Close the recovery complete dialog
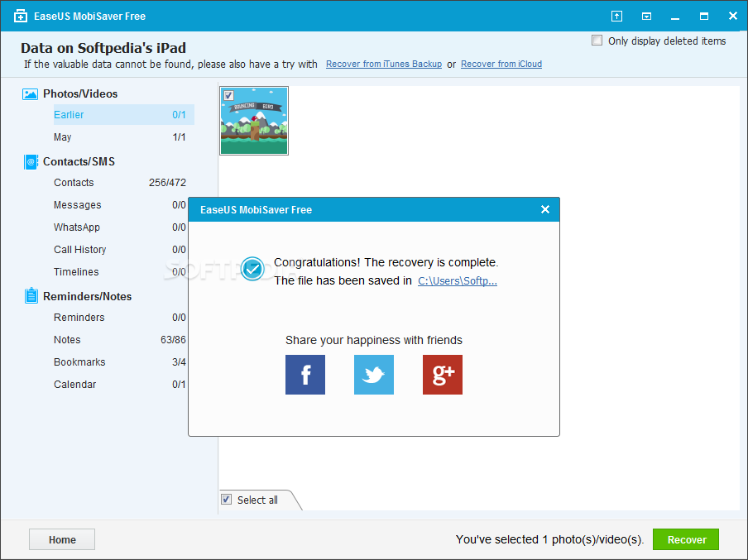The height and width of the screenshot is (560, 748). pyautogui.click(x=545, y=209)
